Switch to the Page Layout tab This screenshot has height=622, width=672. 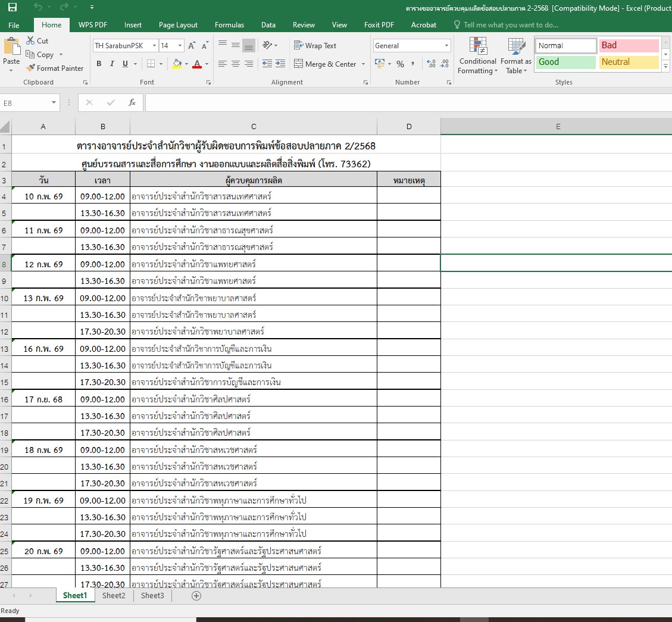179,25
